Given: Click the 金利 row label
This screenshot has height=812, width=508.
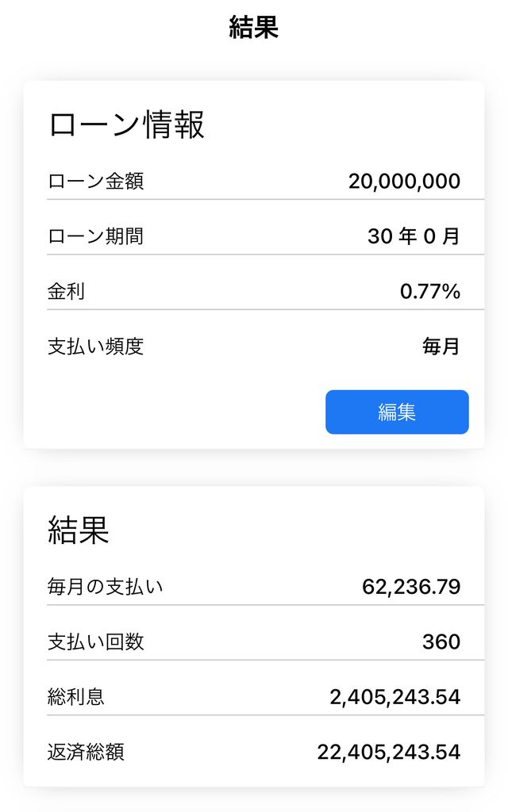Looking at the screenshot, I should 66,291.
